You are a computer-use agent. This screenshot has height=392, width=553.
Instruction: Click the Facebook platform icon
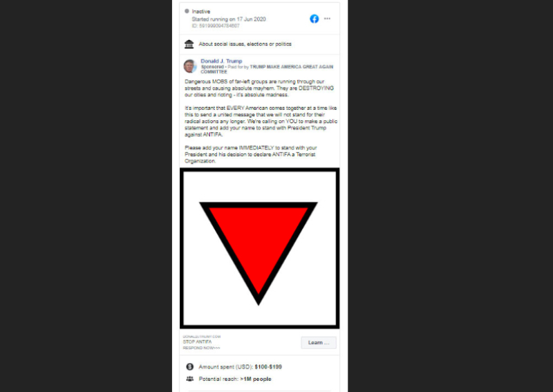pos(315,19)
